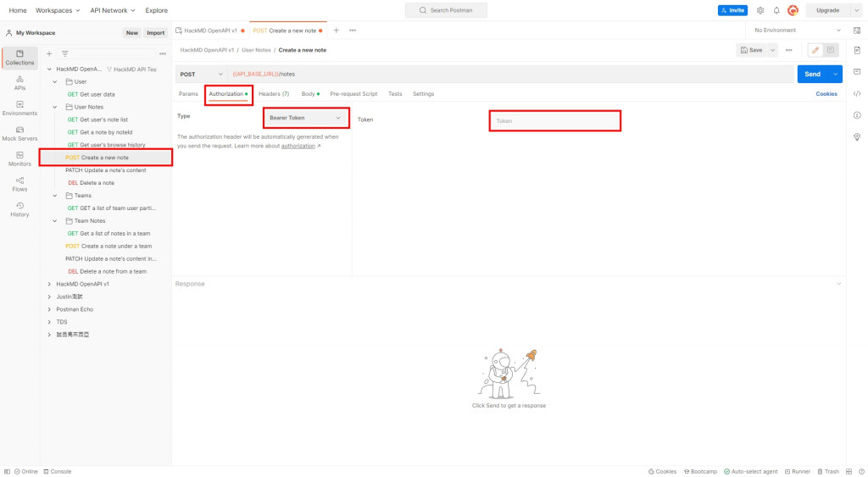This screenshot has width=868, height=477.
Task: Open the settings gear in the header
Action: [x=760, y=10]
